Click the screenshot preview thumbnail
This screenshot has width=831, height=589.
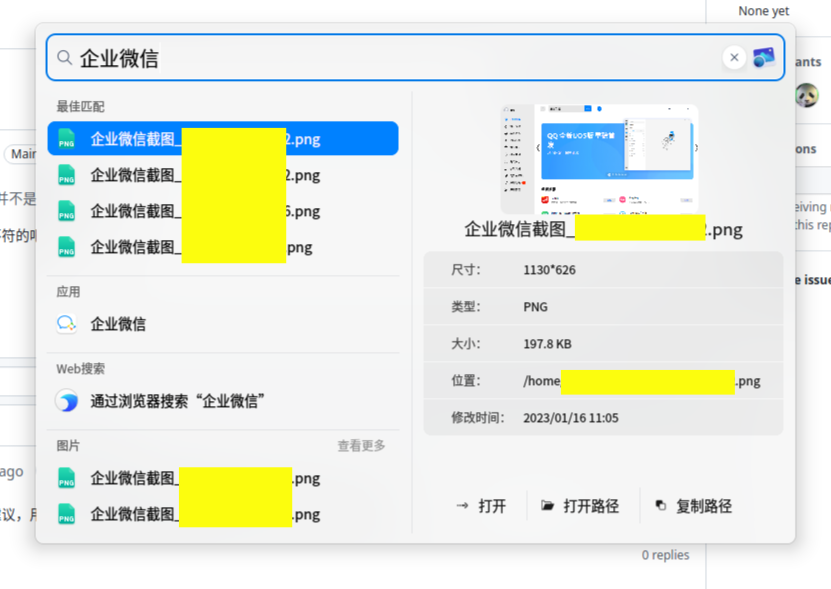point(599,159)
